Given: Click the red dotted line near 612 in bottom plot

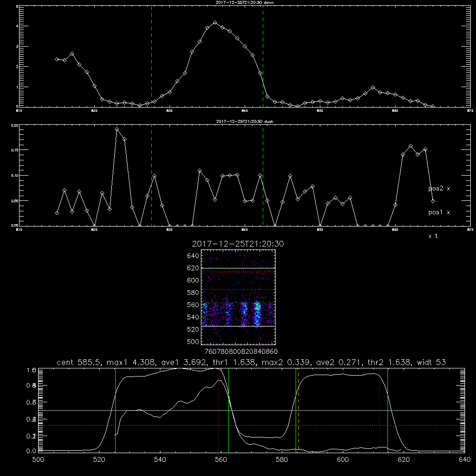Looking at the screenshot, I should [380, 410].
